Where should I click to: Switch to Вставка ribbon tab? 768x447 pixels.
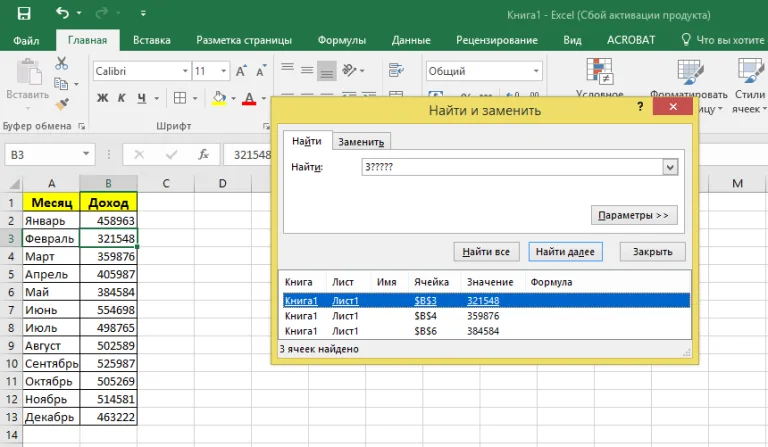152,40
